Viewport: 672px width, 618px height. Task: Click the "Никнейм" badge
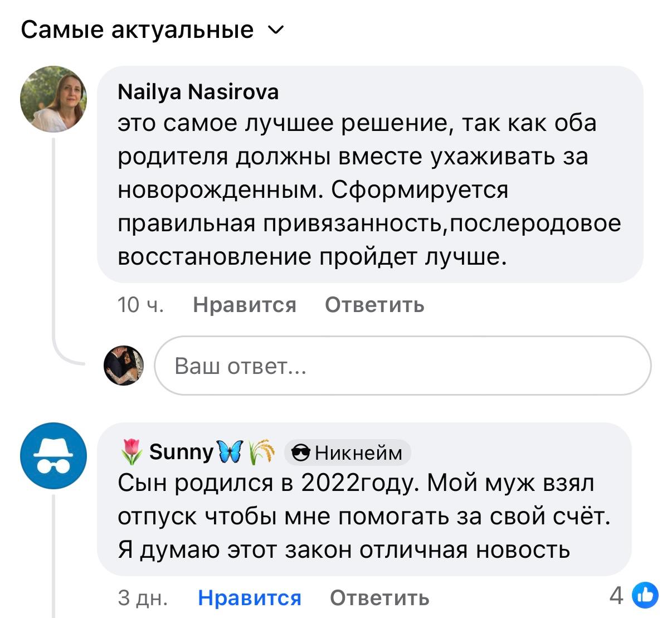click(348, 452)
